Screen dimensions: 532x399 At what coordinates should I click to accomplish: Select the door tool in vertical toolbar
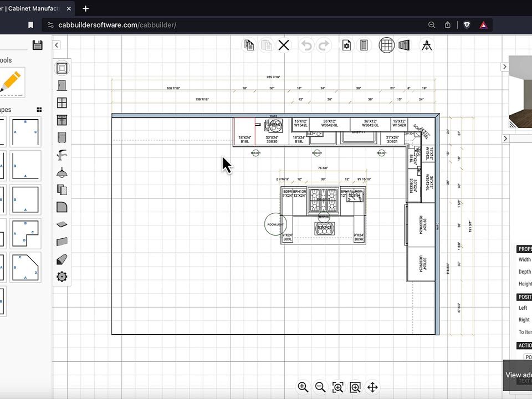click(x=62, y=85)
